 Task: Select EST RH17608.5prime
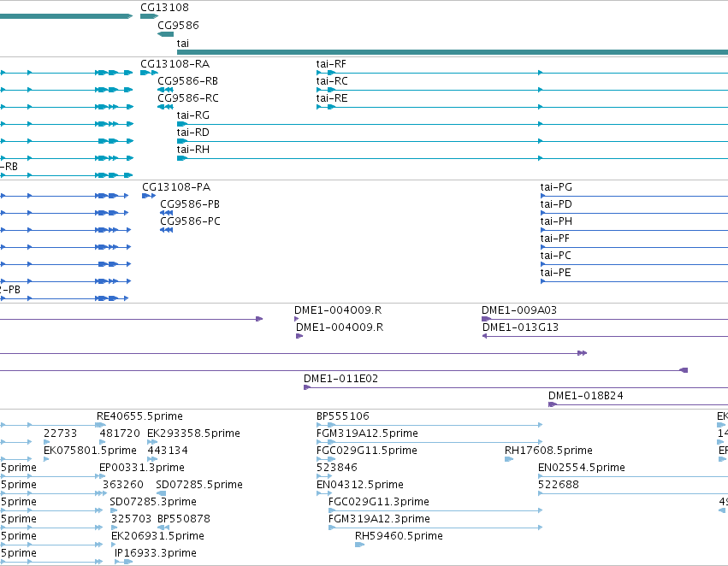point(548,451)
